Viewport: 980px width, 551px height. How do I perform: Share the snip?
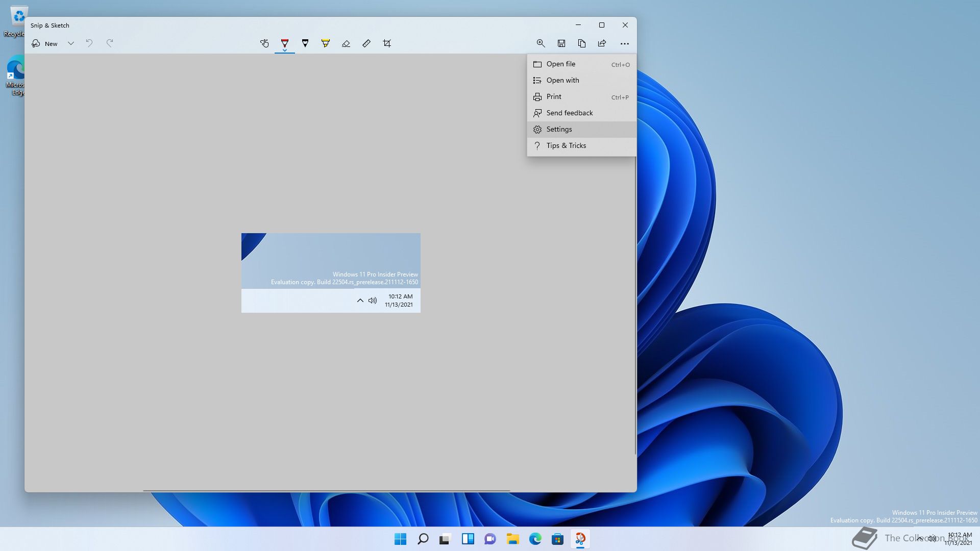point(602,43)
